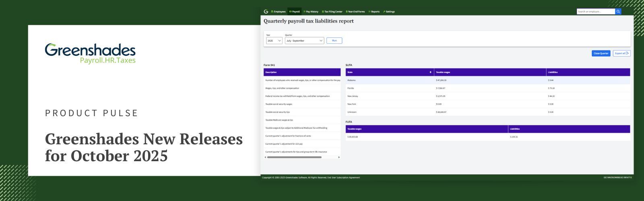This screenshot has height=201, width=644.
Task: Select the New York row in SUTA
Action: tap(488, 104)
